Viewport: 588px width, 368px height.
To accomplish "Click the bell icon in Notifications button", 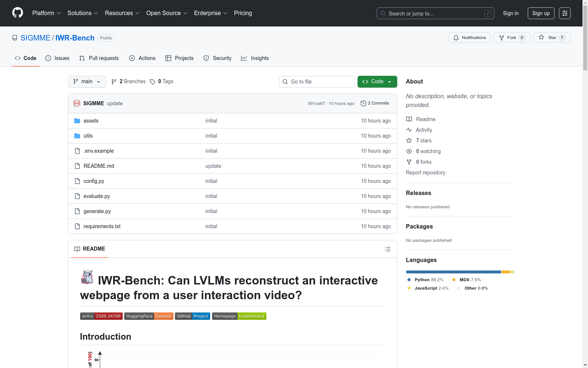I will (x=456, y=38).
